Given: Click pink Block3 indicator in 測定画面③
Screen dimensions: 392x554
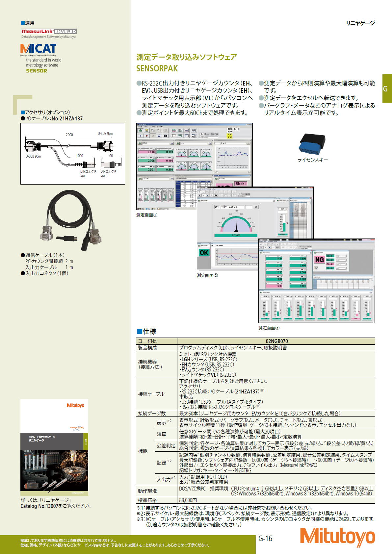Looking at the screenshot, I should pyautogui.click(x=330, y=264).
